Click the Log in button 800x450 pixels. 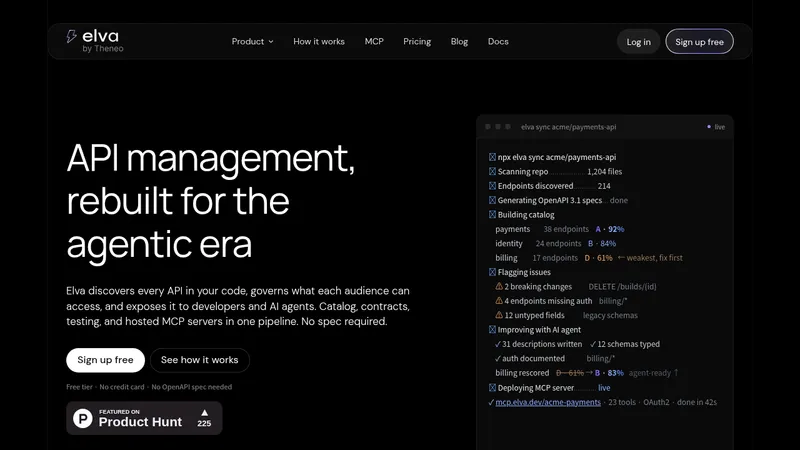point(638,42)
